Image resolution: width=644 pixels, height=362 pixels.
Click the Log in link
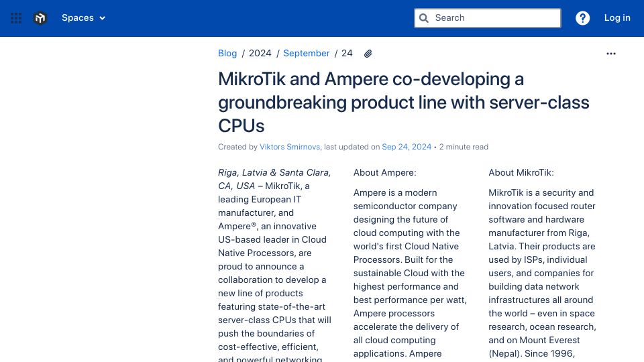(x=617, y=17)
